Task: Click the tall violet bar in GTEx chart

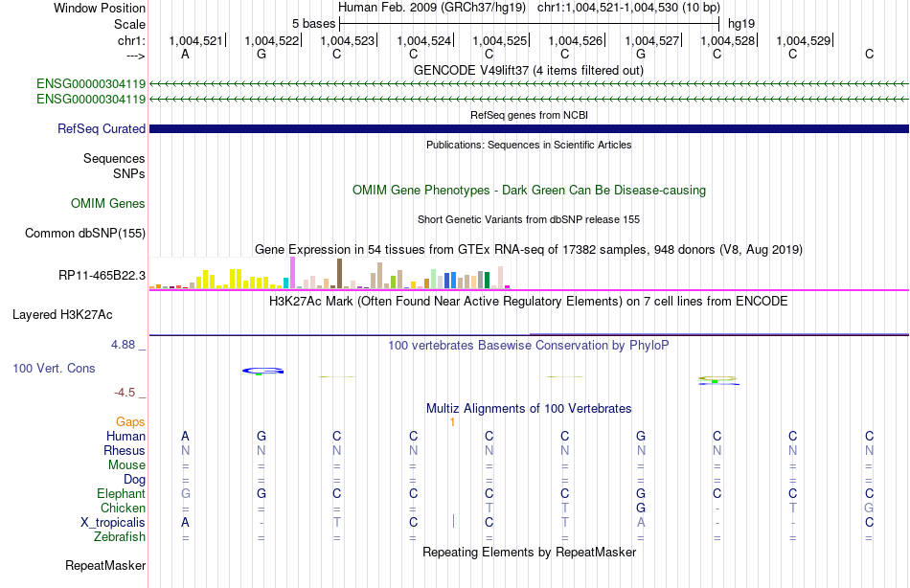Action: click(x=292, y=273)
